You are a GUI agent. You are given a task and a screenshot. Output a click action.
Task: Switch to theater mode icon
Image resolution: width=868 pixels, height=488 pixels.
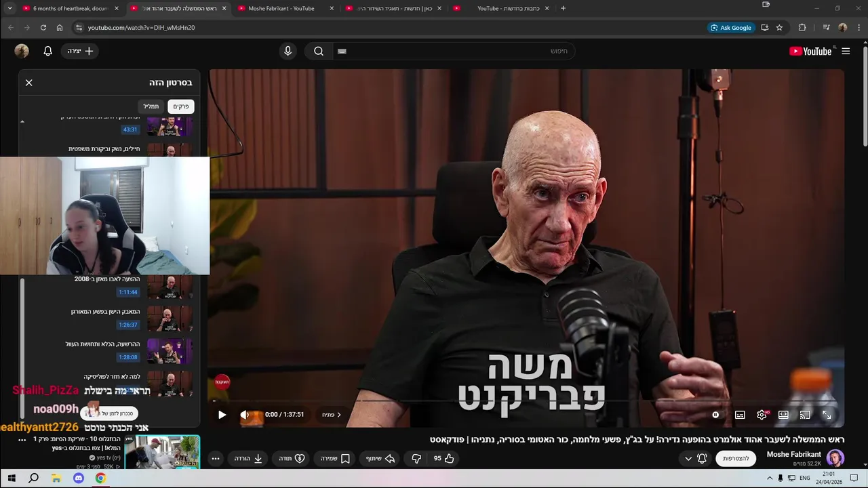783,415
